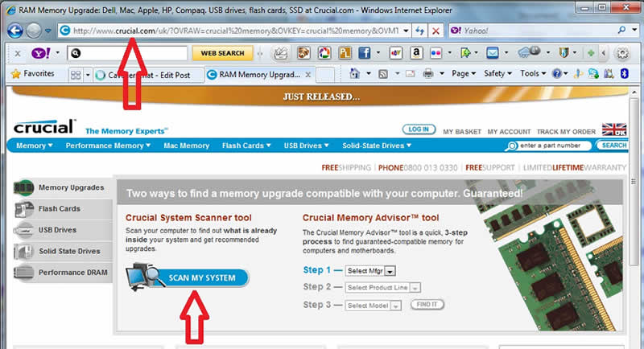Refresh the page with the refresh icon
This screenshot has width=644, height=349.
[419, 31]
